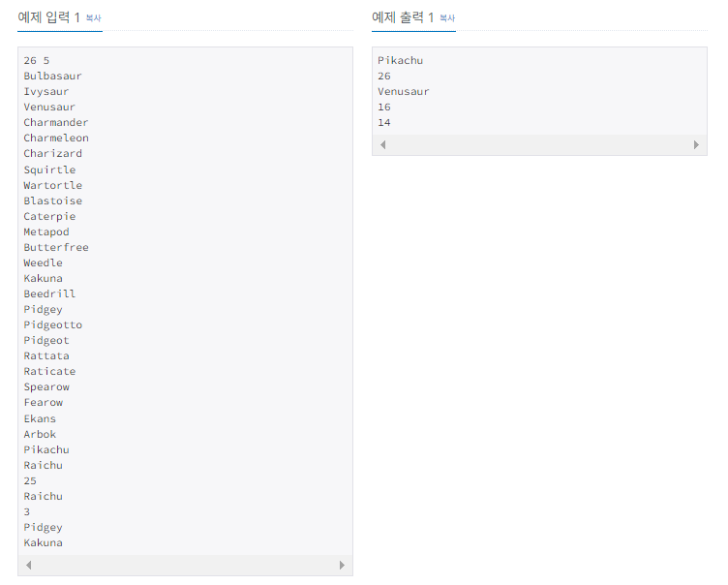Select the Charmander line
728x585 pixels.
(x=56, y=122)
